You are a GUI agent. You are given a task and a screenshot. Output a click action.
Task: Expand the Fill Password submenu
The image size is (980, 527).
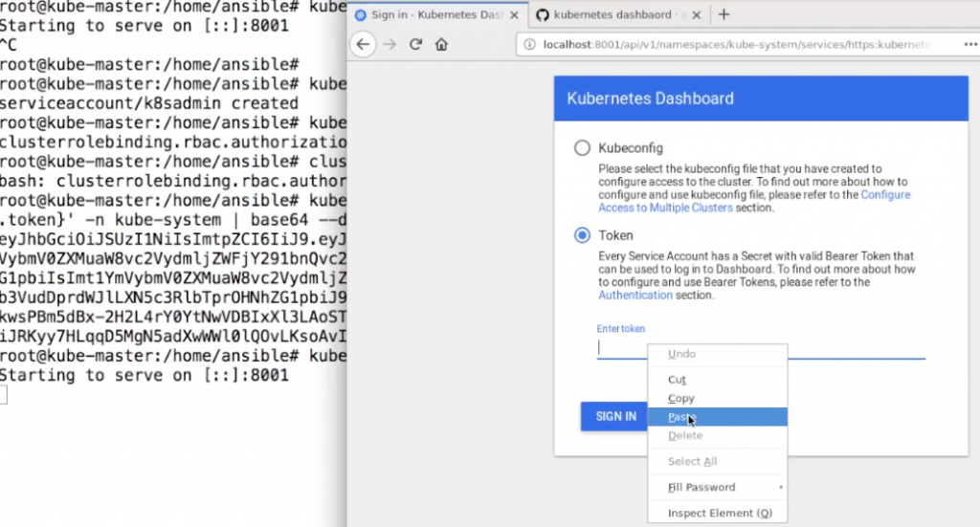point(716,488)
